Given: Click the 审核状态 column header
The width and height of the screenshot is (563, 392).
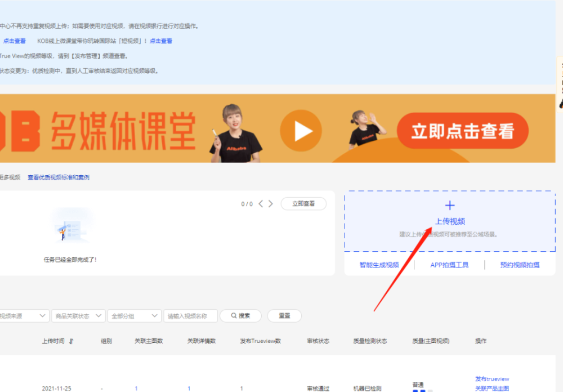Looking at the screenshot, I should 318,341.
